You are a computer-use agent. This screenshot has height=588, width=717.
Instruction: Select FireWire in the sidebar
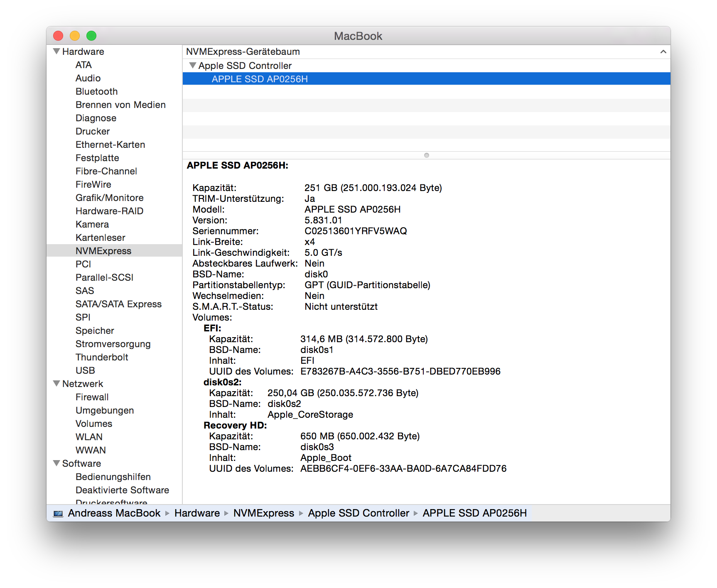(x=93, y=184)
